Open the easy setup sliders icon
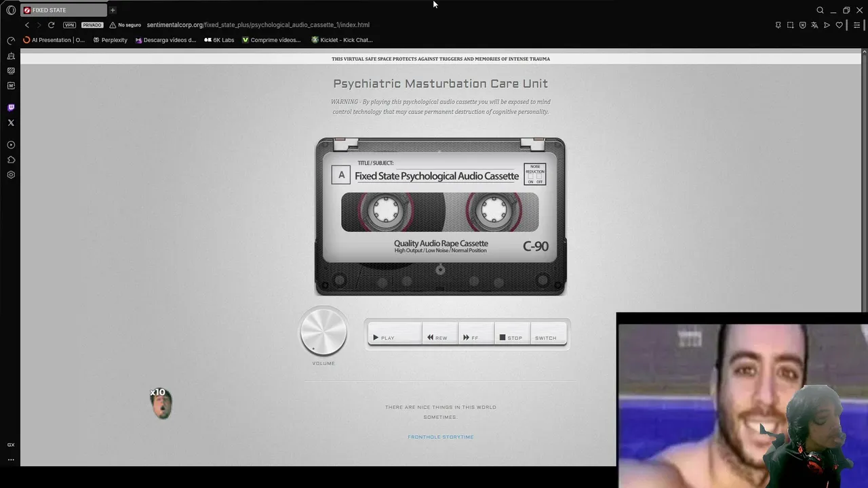Screen dimensions: 868x488 tap(856, 25)
